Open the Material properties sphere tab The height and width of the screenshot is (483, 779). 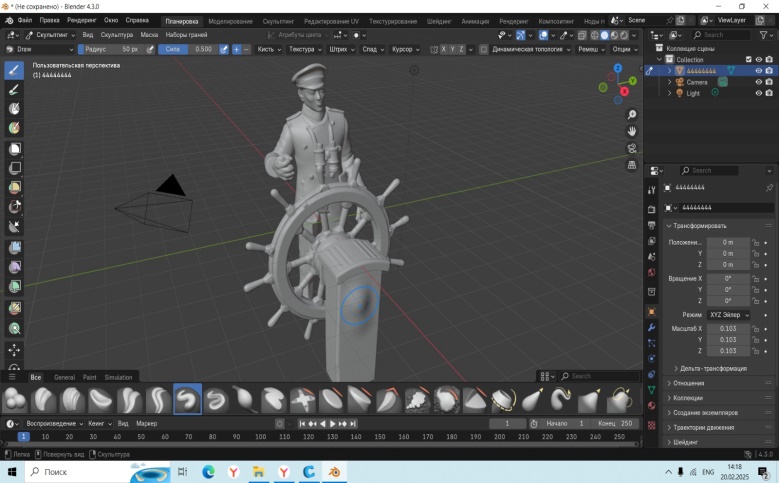tap(651, 405)
